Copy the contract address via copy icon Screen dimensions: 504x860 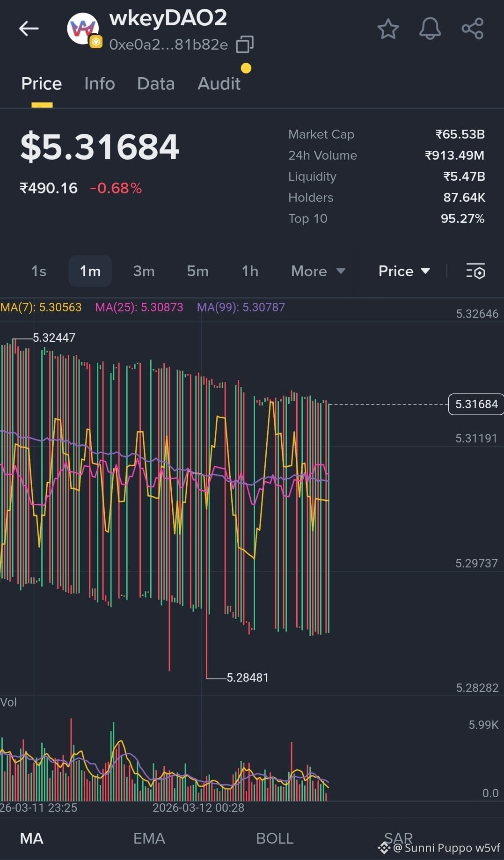(x=245, y=44)
